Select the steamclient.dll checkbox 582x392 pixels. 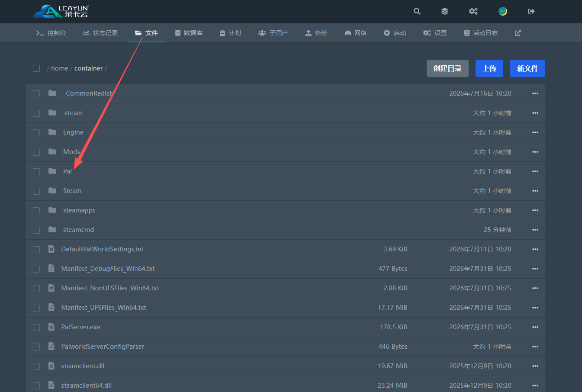36,366
